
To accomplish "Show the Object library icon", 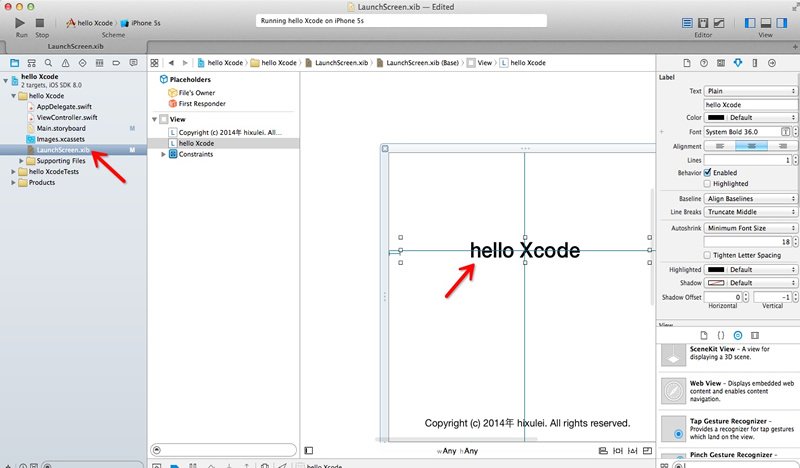I will click(x=738, y=335).
